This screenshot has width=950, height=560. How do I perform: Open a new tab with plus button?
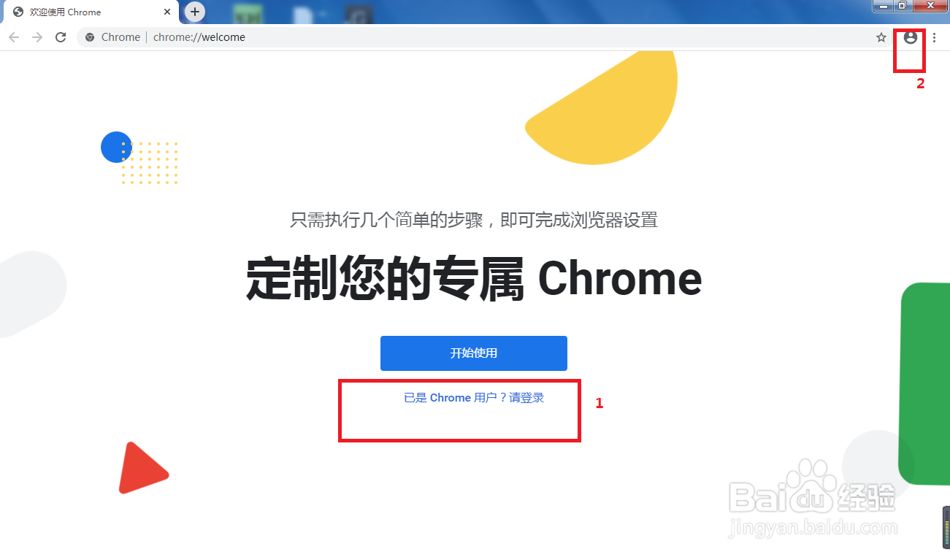coord(194,12)
